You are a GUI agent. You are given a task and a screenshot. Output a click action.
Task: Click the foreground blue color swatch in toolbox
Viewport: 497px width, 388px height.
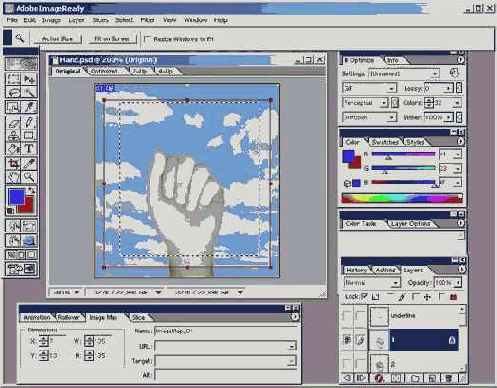(16, 197)
